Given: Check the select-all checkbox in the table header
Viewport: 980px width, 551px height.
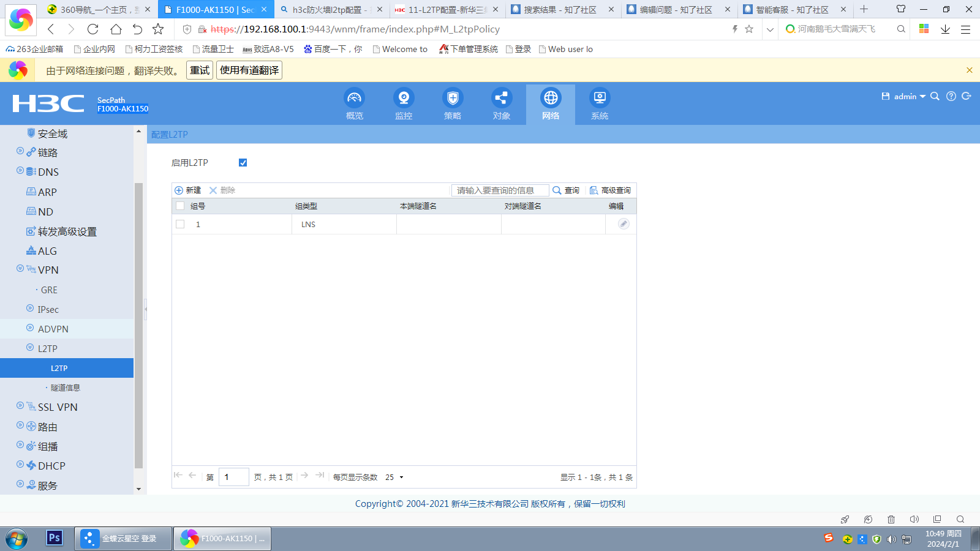Looking at the screenshot, I should point(180,206).
